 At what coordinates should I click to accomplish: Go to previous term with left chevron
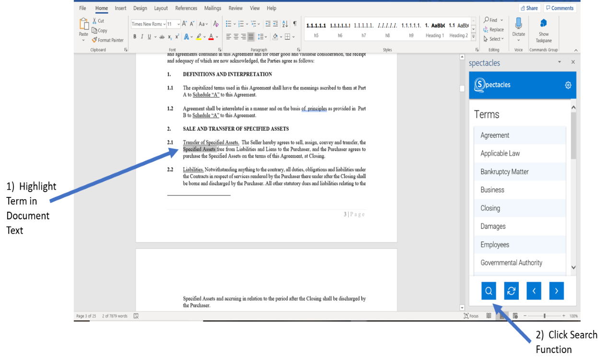coord(534,291)
